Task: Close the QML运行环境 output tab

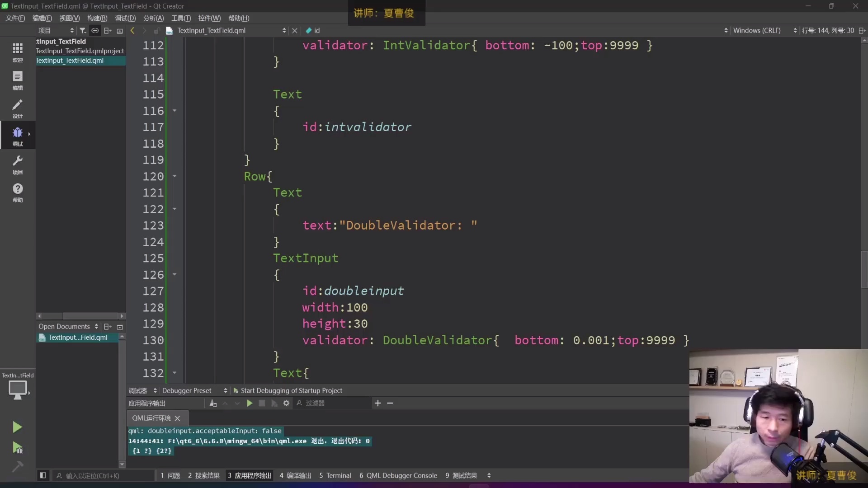Action: click(x=177, y=418)
